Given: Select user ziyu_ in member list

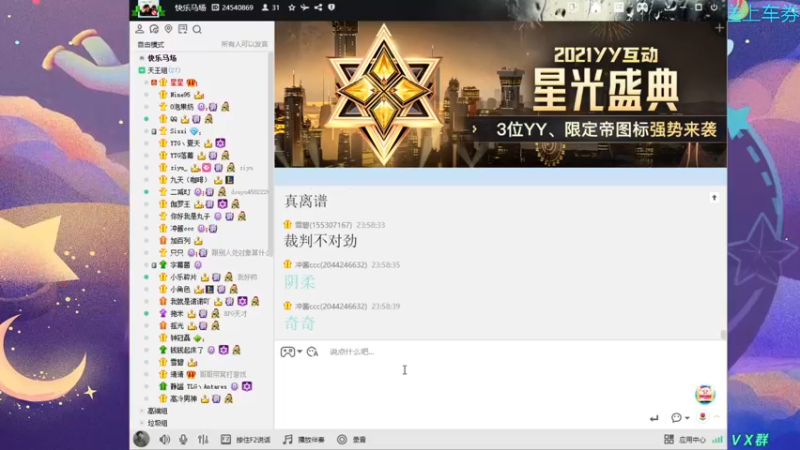Looking at the screenshot, I should coord(179,168).
